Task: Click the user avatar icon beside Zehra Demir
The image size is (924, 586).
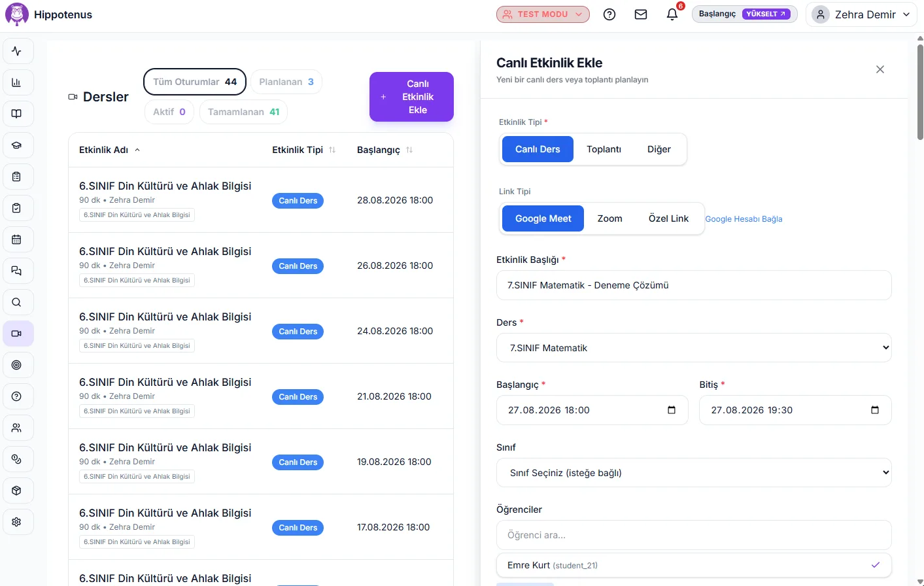Action: (x=821, y=14)
